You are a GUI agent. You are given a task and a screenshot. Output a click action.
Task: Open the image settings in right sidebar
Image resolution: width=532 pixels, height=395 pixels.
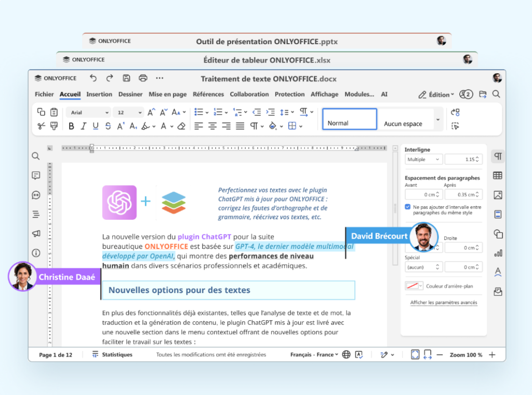pyautogui.click(x=498, y=195)
